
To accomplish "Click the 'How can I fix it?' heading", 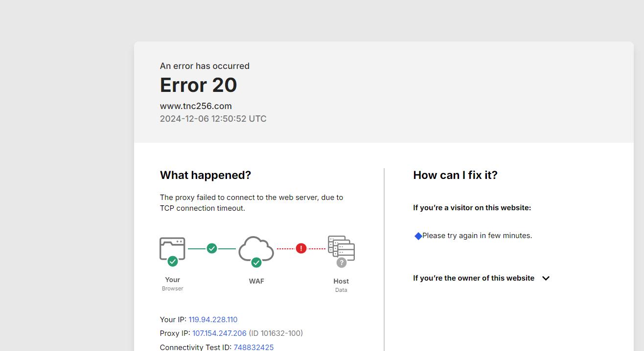I will pyautogui.click(x=455, y=175).
